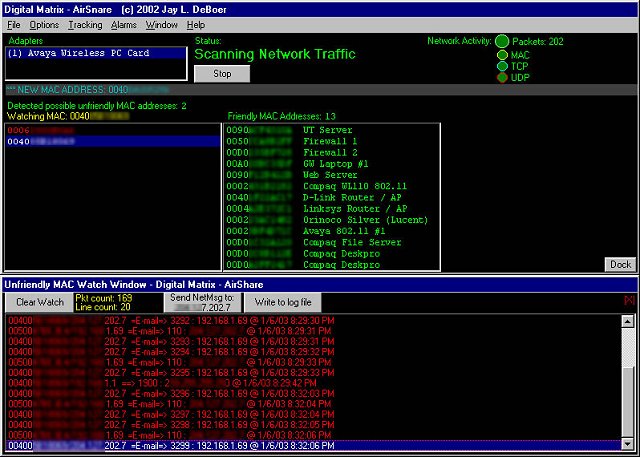Click the Pkt count: 169 readout
The height and width of the screenshot is (457, 640).
point(104,298)
